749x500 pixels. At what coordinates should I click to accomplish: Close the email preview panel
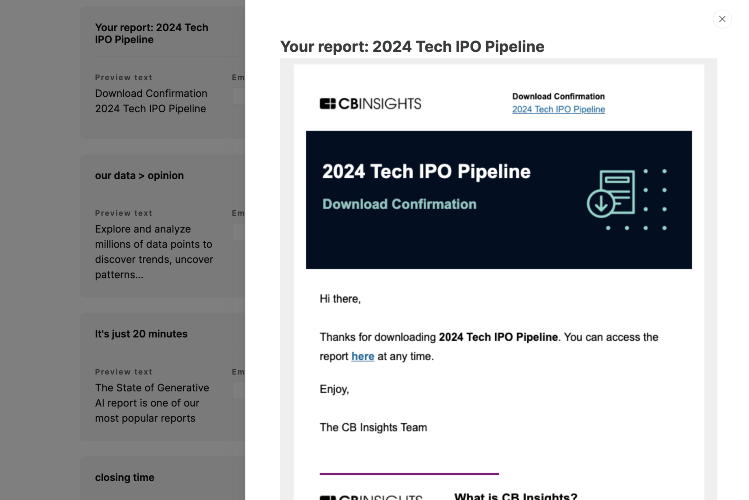point(722,19)
